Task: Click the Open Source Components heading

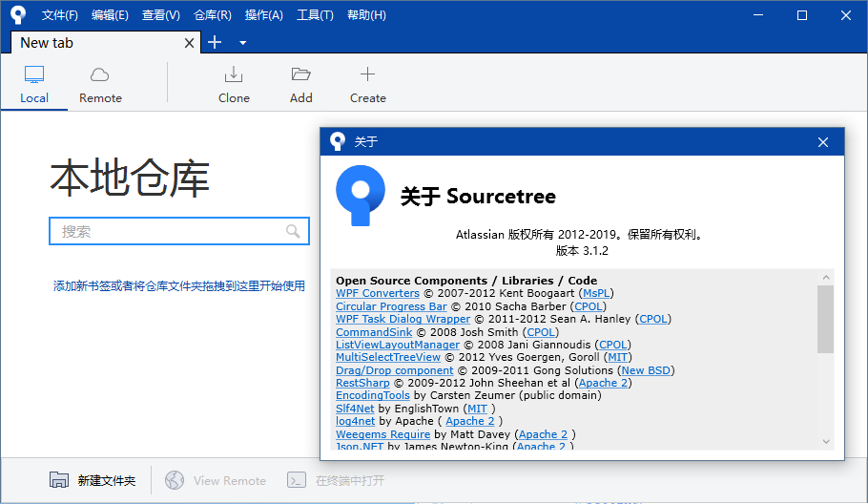Action: coord(466,281)
